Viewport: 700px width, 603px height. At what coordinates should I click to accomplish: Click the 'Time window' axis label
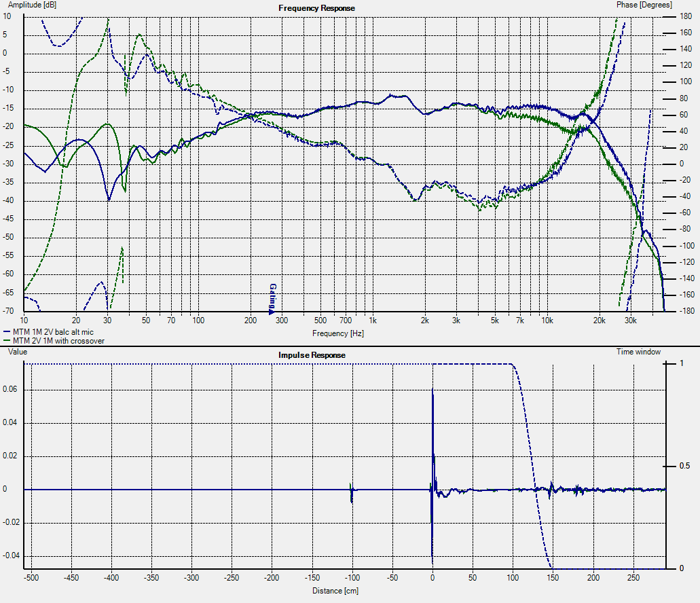coord(638,352)
